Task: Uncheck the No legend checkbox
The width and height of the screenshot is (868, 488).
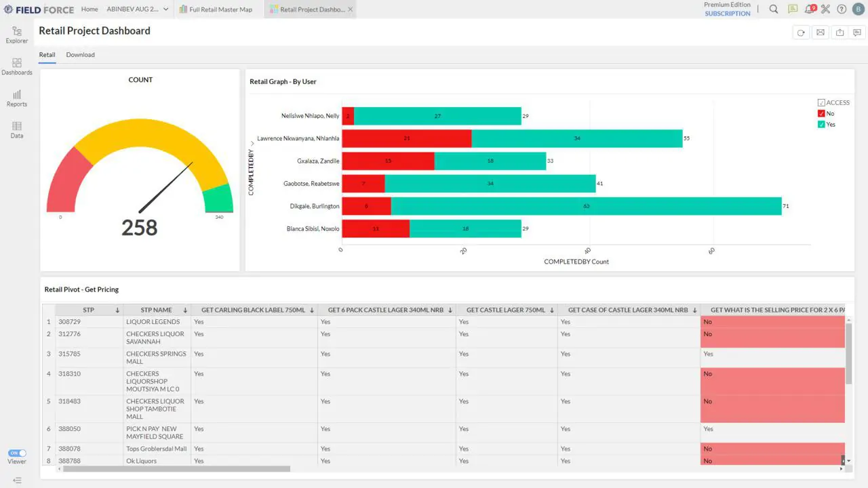Action: 821,114
